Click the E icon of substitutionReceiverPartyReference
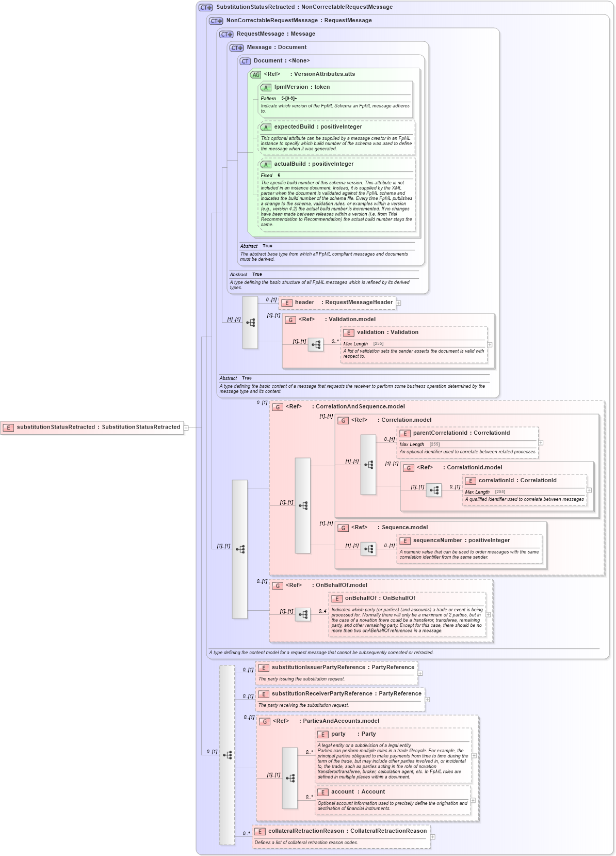 [x=264, y=694]
